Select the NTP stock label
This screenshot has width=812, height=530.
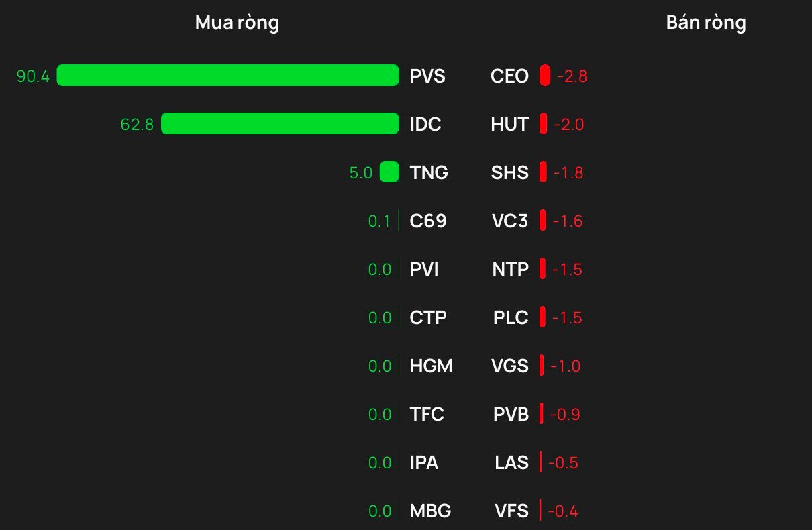(x=510, y=269)
